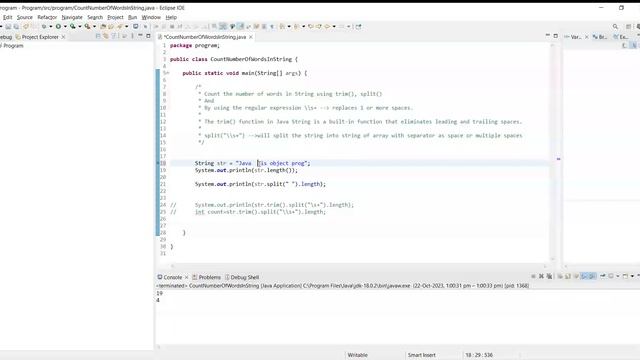Click the New Java Package icon

pos(103,27)
